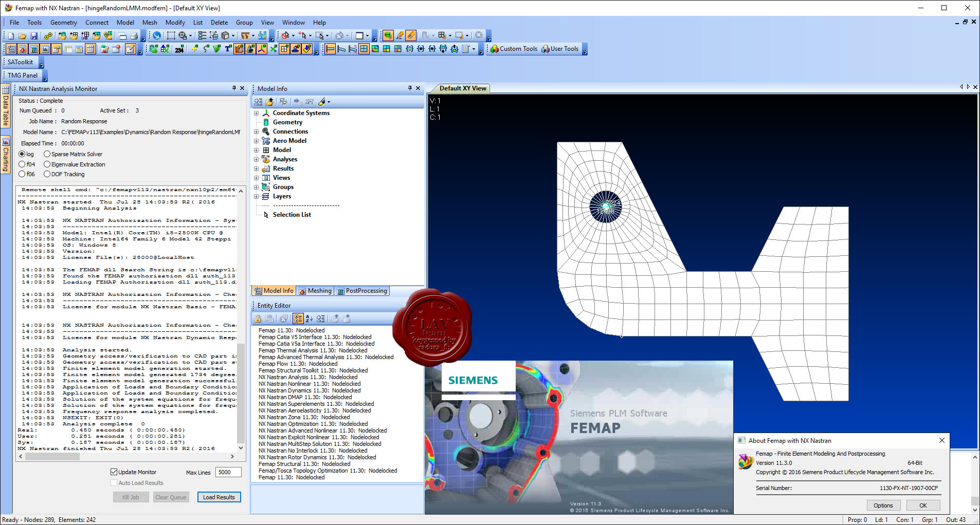Expand the Results tree node
The width and height of the screenshot is (980, 525).
[x=256, y=168]
